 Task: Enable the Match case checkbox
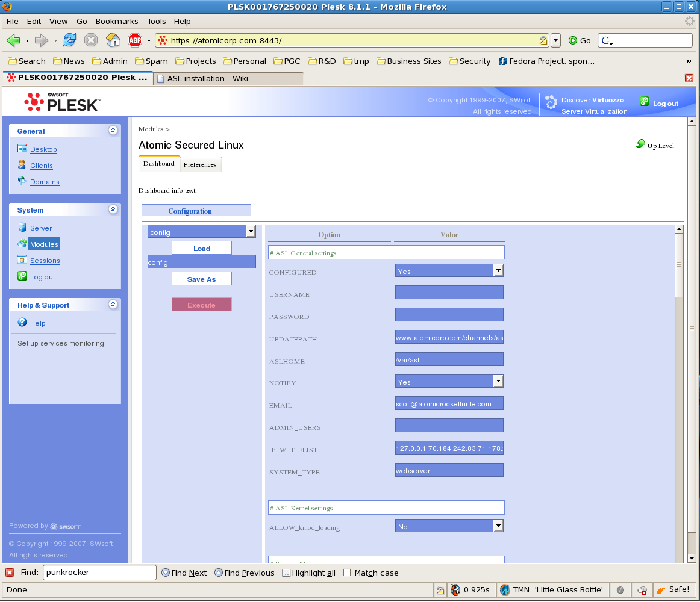(347, 573)
